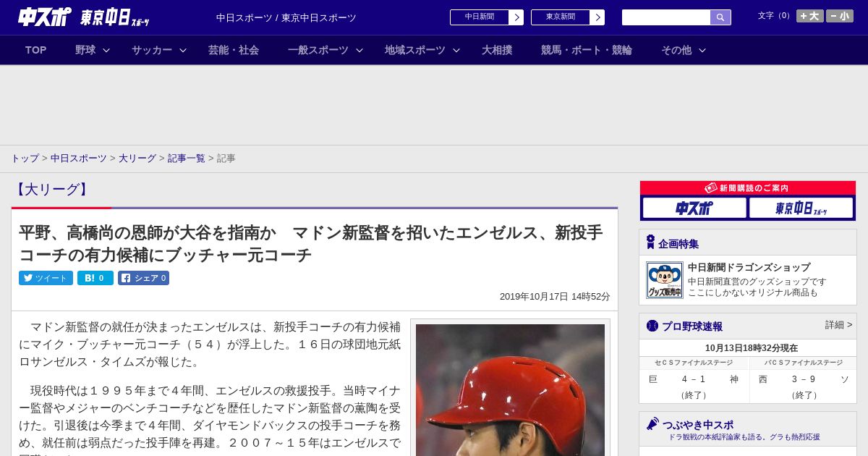Select 巨 4－1 神 score cell
868x456 pixels.
694,387
